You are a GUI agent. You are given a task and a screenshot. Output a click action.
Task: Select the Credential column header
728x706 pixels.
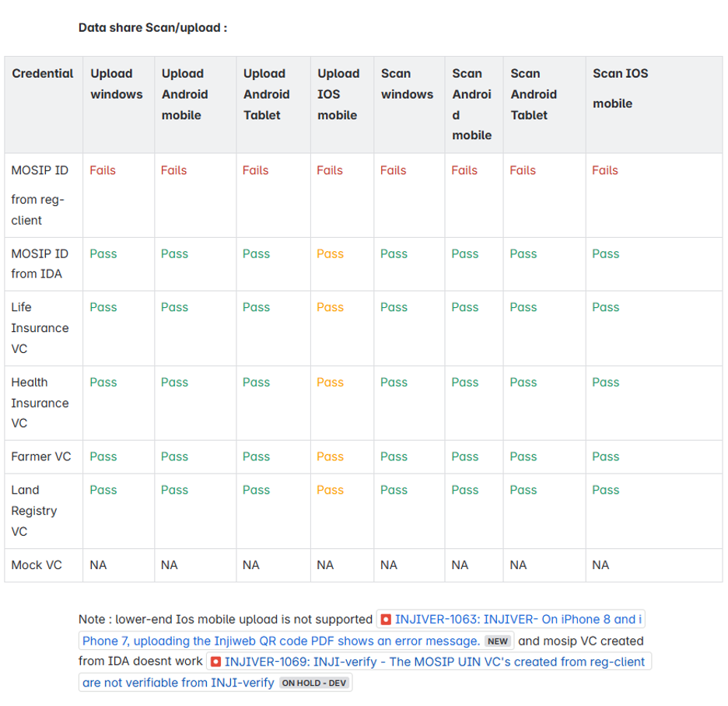pyautogui.click(x=43, y=74)
